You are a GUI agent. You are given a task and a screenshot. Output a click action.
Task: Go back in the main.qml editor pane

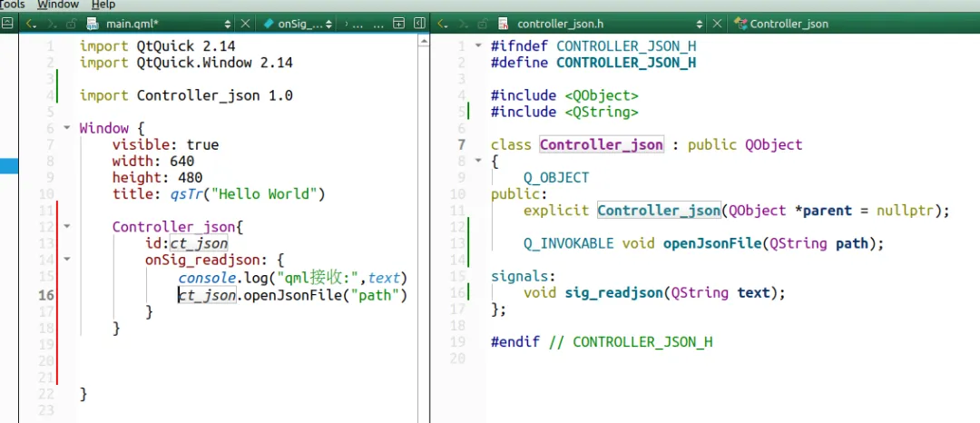(x=31, y=24)
